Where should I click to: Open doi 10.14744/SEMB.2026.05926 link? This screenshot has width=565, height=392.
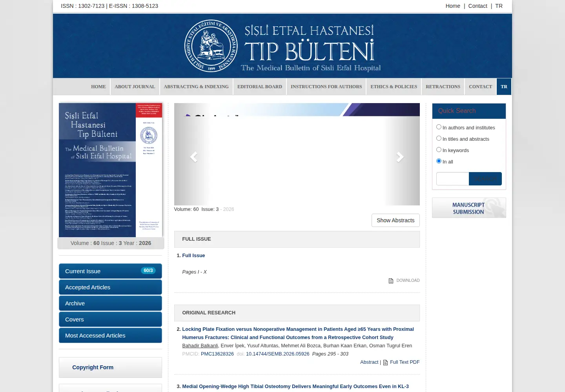click(x=277, y=354)
